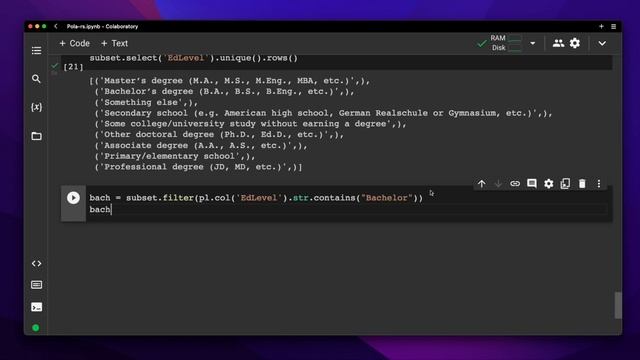Click the "Secondary school" output row
This screenshot has width=640, height=360.
323,113
